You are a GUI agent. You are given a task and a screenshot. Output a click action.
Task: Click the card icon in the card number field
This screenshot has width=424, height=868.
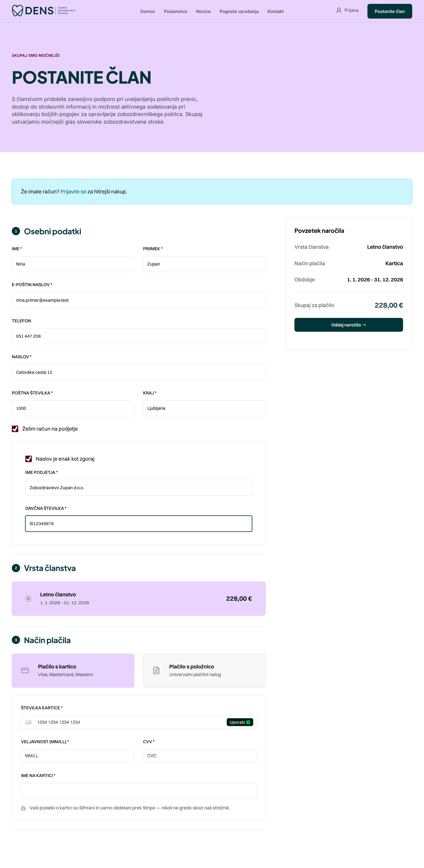[x=28, y=722]
